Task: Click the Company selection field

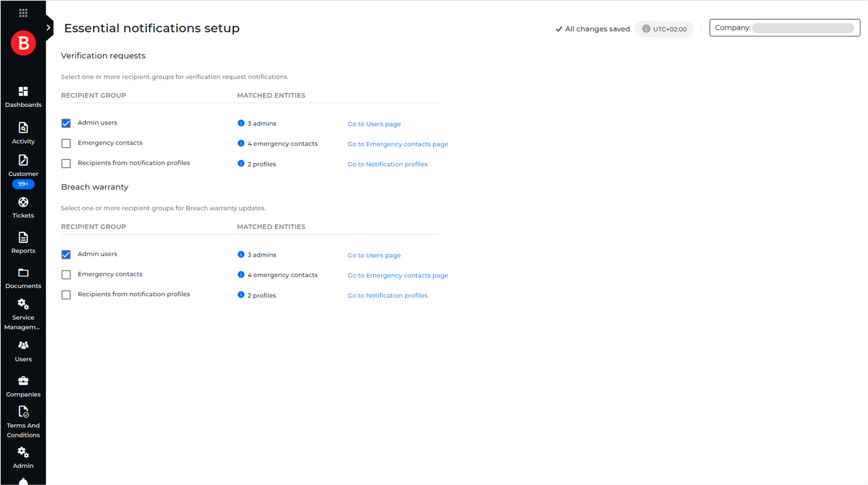Action: [x=785, y=27]
